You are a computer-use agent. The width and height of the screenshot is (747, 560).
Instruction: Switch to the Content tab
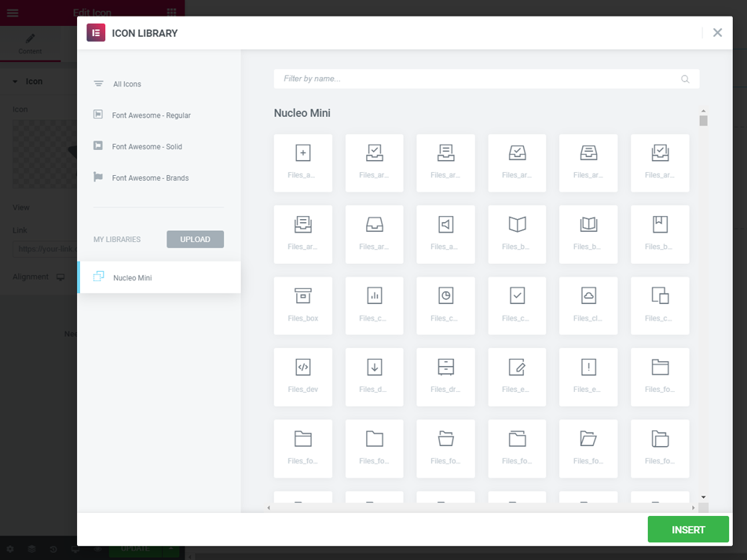point(31,44)
